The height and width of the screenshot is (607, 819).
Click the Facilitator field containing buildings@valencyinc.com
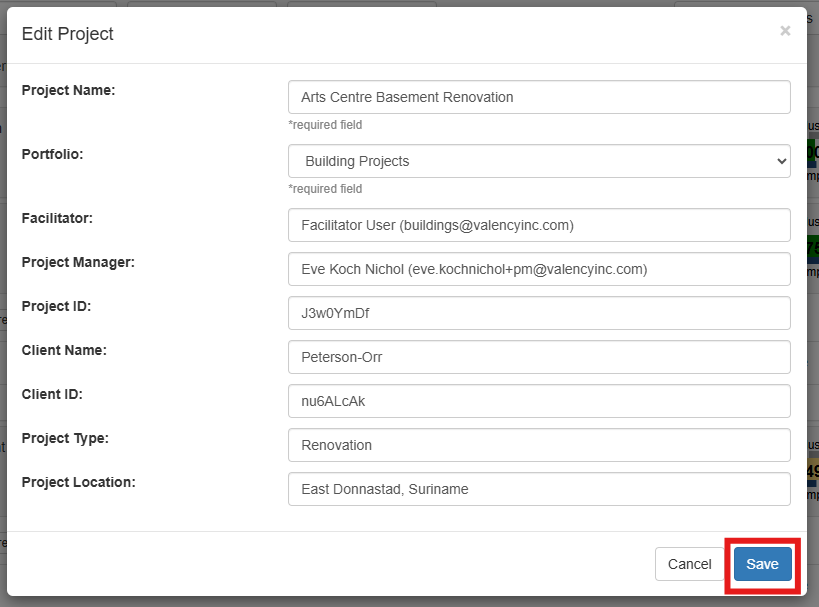click(x=539, y=225)
